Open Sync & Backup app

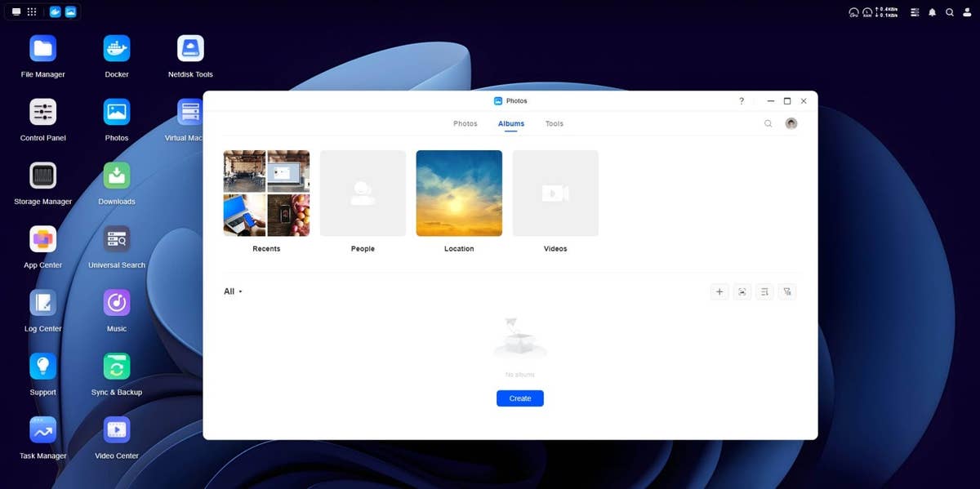pos(117,367)
